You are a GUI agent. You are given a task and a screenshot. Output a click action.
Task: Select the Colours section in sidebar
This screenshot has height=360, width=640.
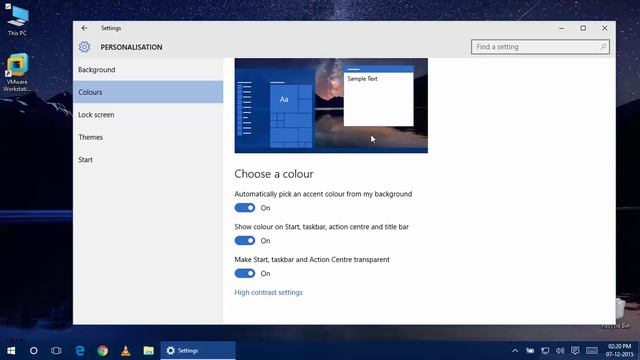[x=148, y=92]
